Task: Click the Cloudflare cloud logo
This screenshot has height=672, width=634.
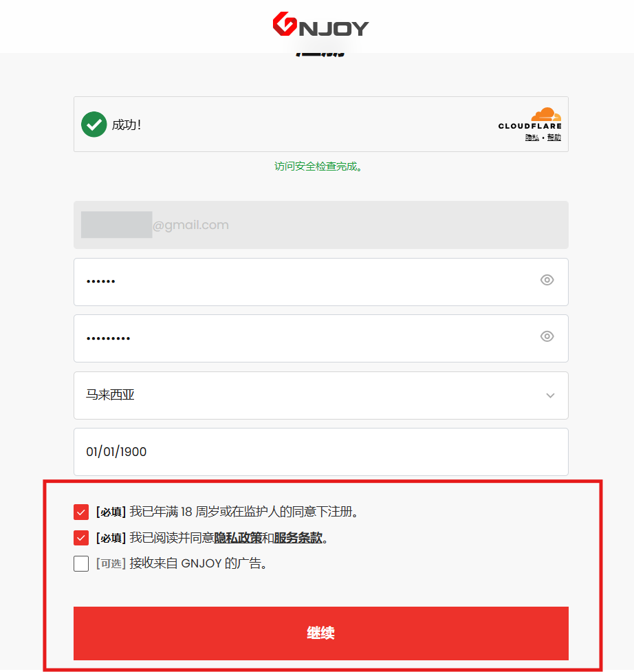Action: pos(546,114)
